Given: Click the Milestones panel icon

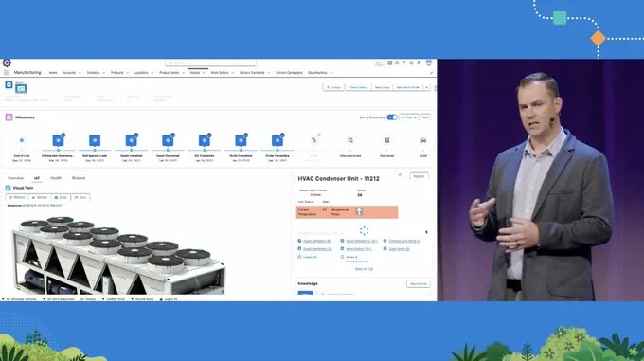Looking at the screenshot, I should pos(9,117).
